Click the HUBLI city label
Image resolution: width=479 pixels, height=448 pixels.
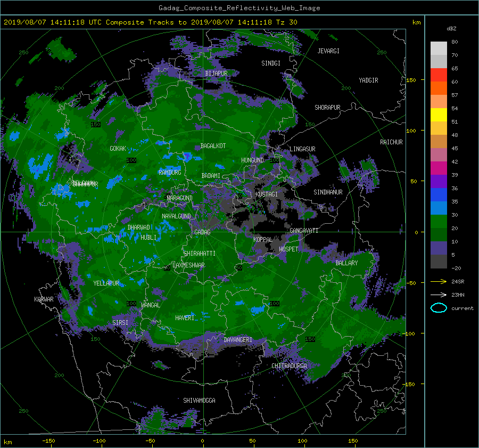coord(148,238)
